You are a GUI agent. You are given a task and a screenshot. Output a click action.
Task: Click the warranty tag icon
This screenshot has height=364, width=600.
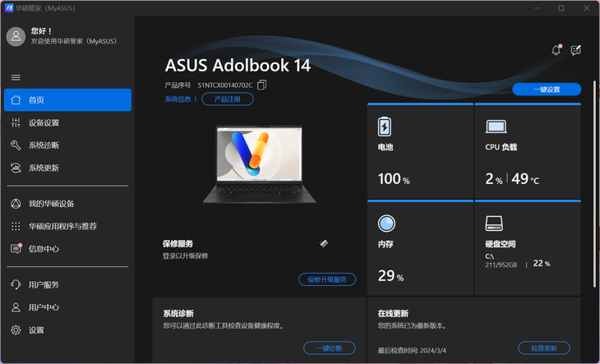324,243
